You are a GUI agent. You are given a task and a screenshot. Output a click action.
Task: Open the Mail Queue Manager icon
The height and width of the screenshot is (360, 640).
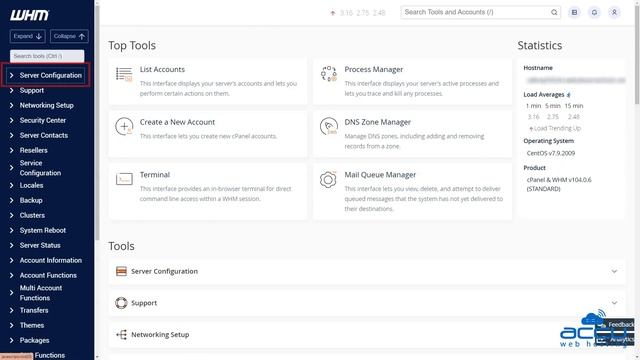point(328,179)
